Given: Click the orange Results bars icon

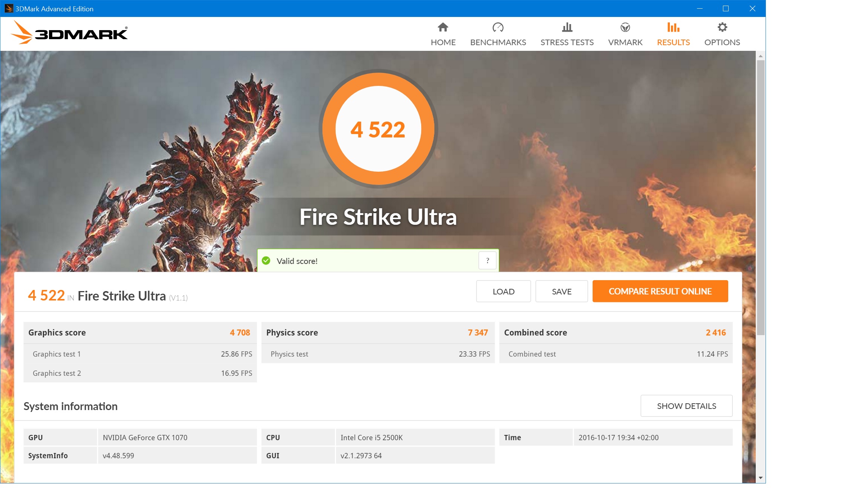Looking at the screenshot, I should point(673,27).
